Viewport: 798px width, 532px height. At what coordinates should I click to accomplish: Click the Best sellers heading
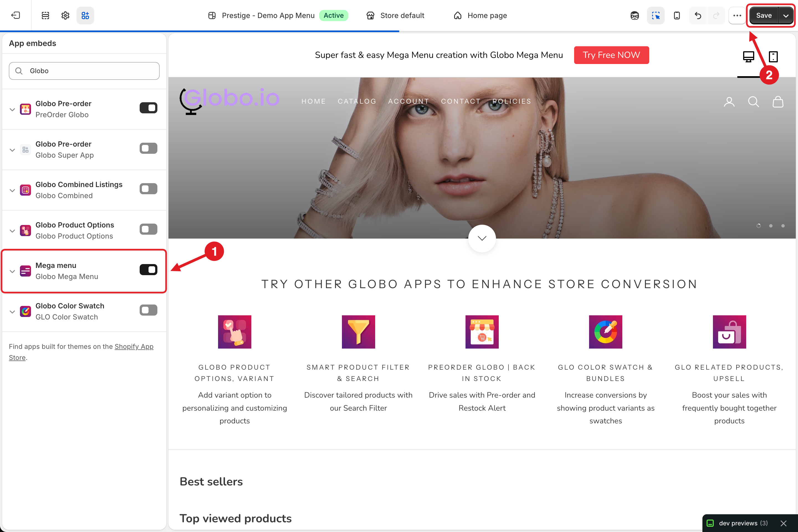click(x=211, y=482)
